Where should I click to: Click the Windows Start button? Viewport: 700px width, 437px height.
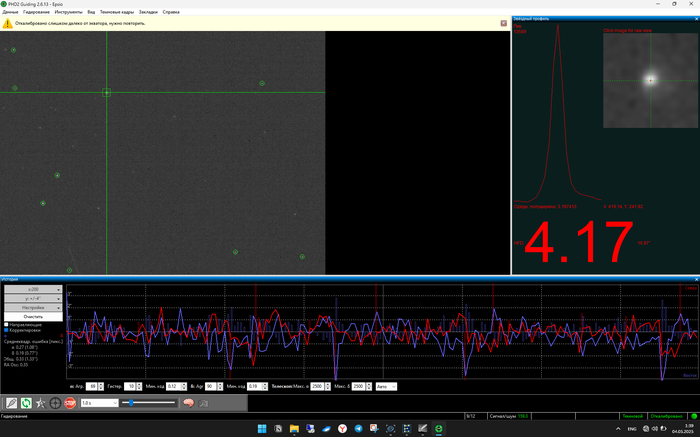[262, 428]
